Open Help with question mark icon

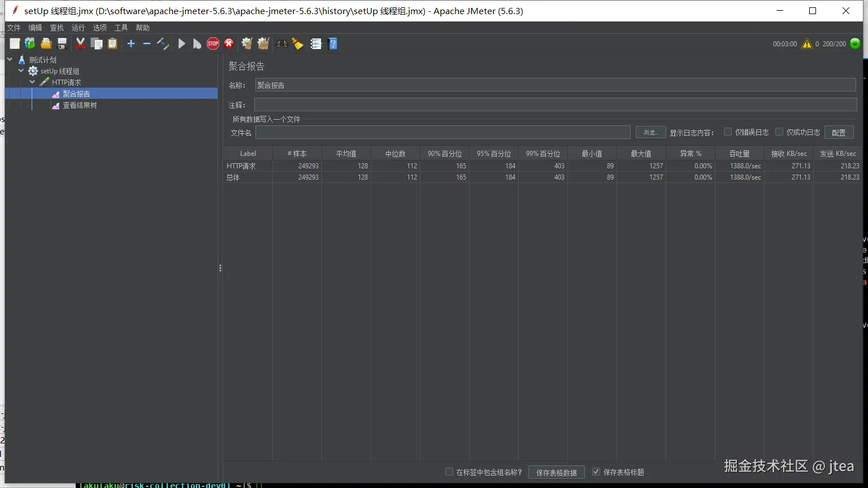332,43
